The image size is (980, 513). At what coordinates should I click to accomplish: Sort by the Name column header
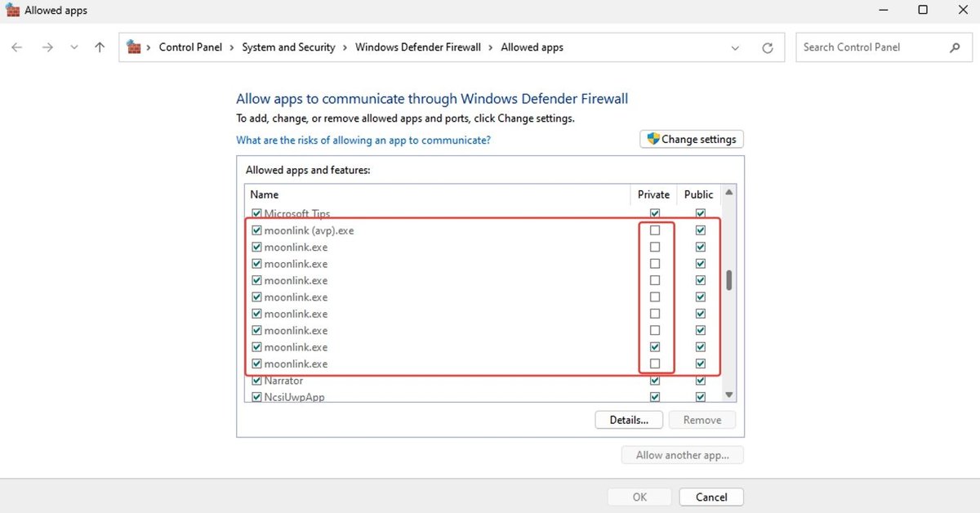[x=438, y=194]
